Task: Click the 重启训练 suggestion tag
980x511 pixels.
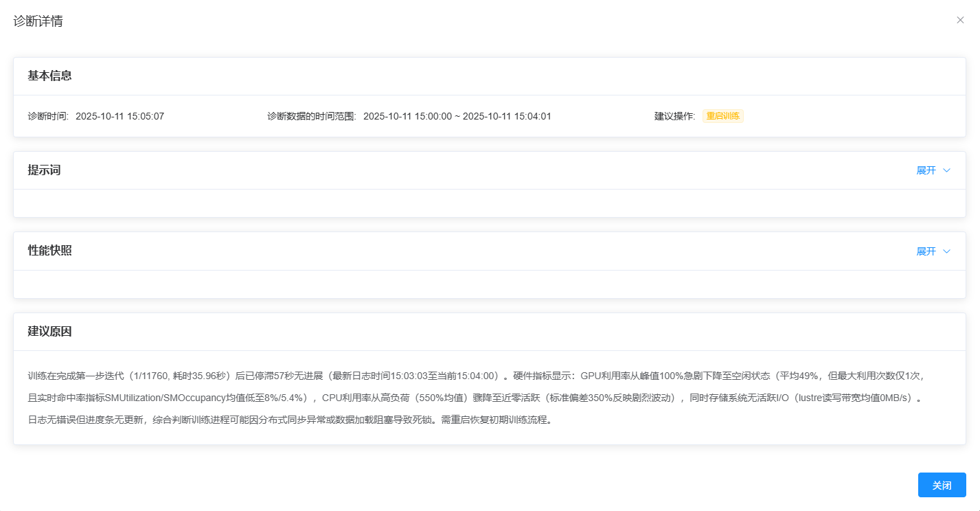Action: point(722,116)
